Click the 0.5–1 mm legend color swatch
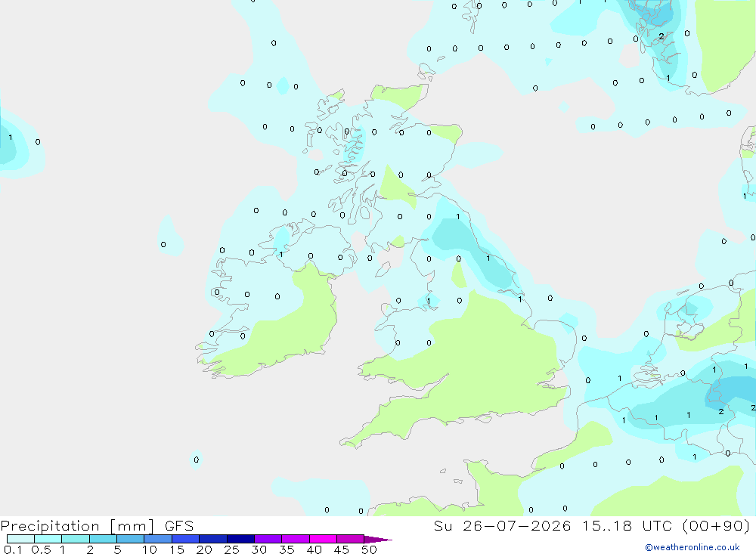756x554 pixels. [48, 539]
